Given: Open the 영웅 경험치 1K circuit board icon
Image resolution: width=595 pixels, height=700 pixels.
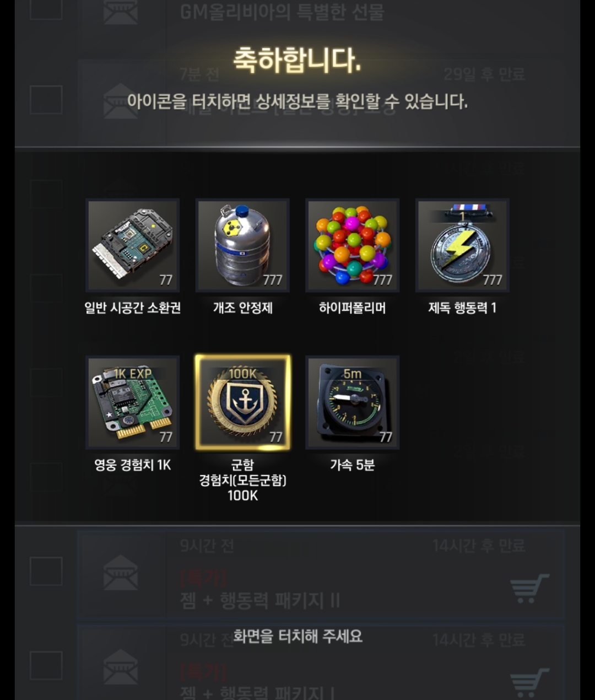Looking at the screenshot, I should [x=132, y=402].
